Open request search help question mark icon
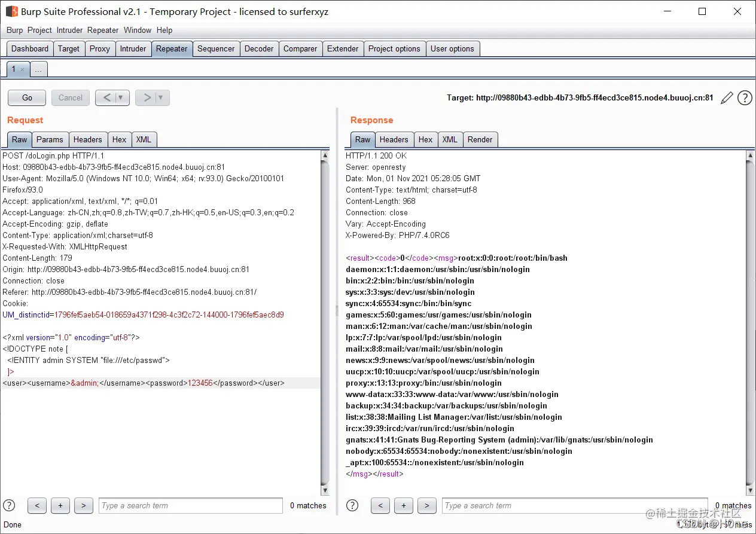The height and width of the screenshot is (534, 756). [9, 505]
